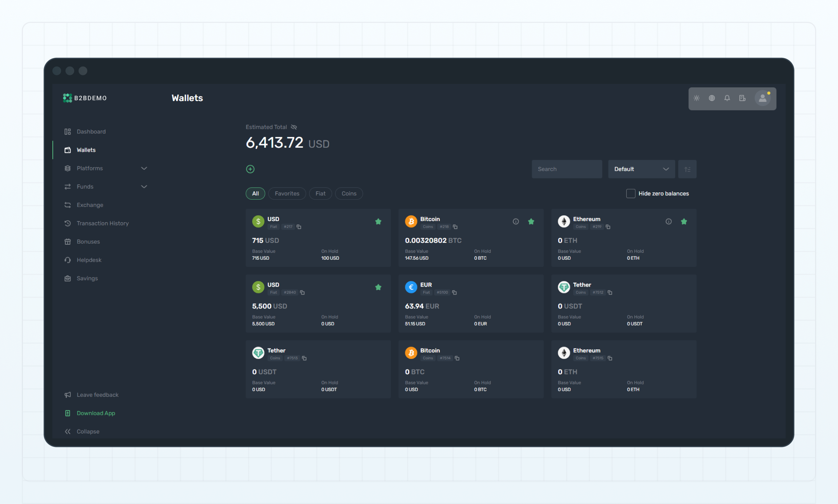Unfavorite the 715 USD wallet star

[378, 221]
